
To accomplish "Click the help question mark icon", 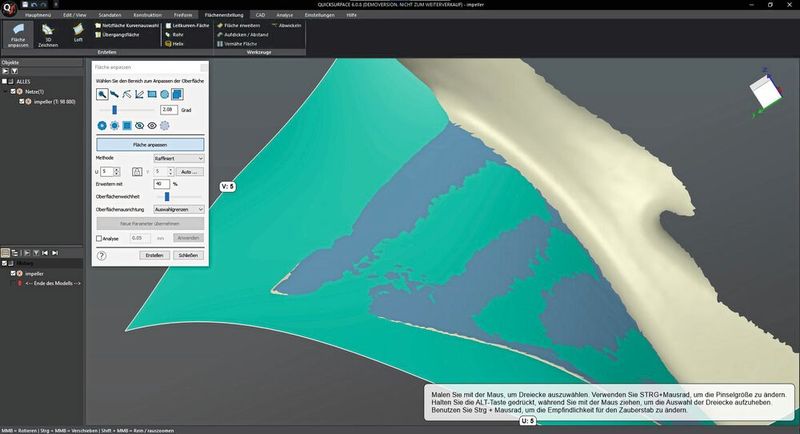I will pos(102,255).
